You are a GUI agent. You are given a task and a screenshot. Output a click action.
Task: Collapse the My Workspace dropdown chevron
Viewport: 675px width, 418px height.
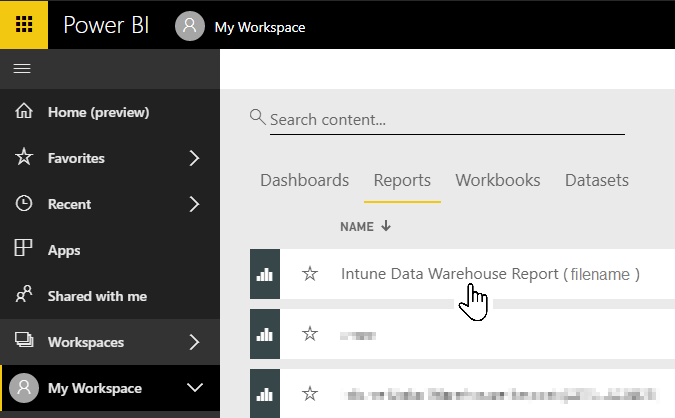(195, 387)
